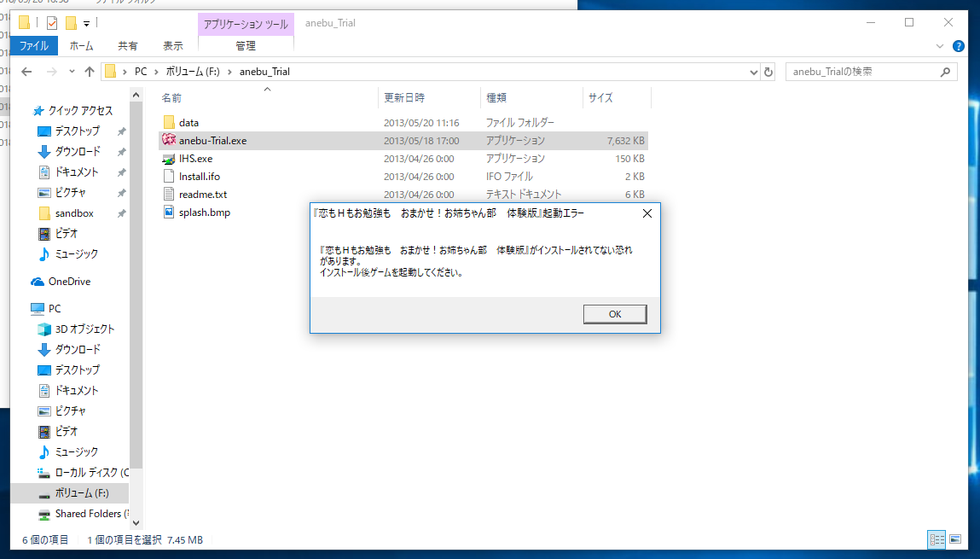The width and height of the screenshot is (980, 559).
Task: Navigate up to the parent folder
Action: click(x=90, y=72)
